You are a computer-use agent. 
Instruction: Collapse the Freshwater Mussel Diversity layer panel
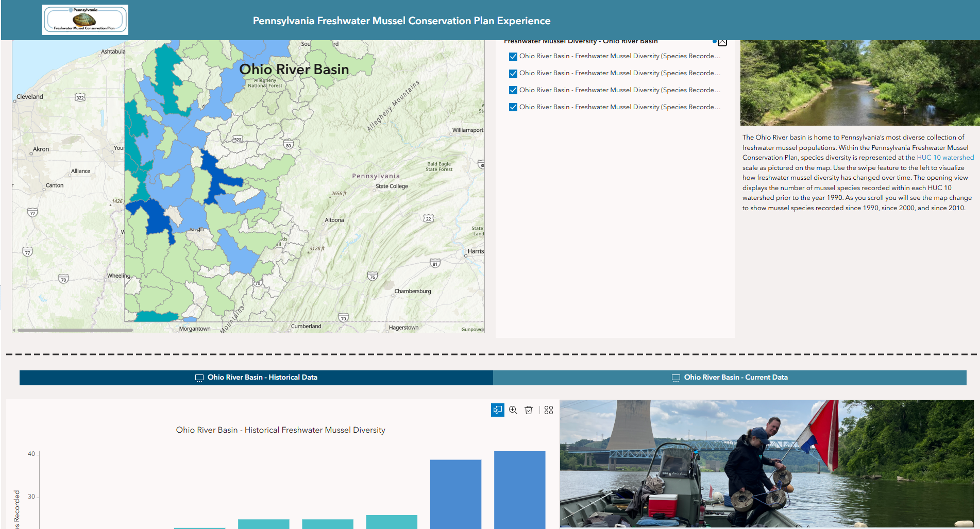pyautogui.click(x=723, y=42)
